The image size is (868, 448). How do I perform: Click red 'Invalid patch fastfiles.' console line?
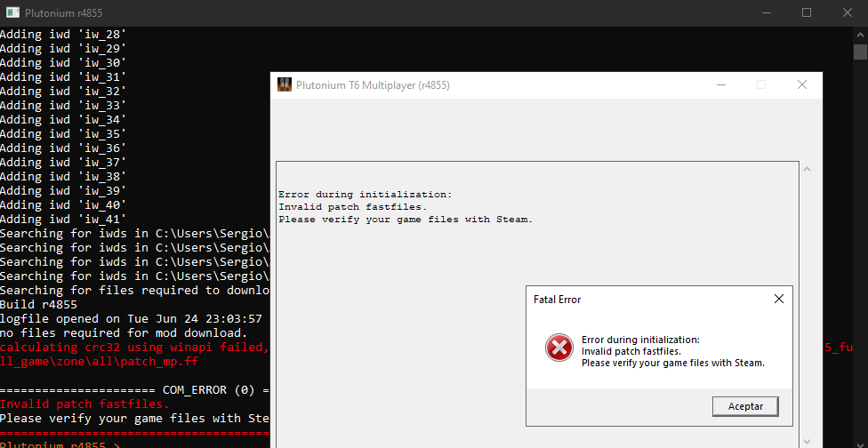click(x=84, y=404)
